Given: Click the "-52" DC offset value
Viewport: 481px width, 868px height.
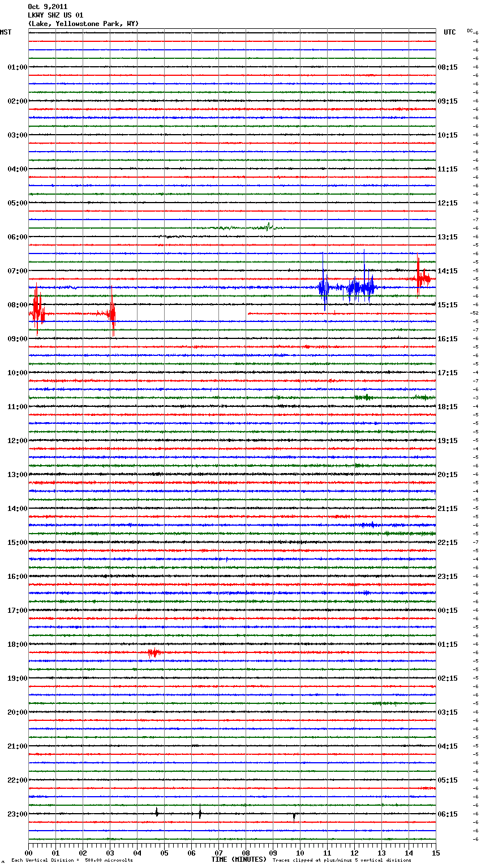Looking at the screenshot, I should [474, 313].
